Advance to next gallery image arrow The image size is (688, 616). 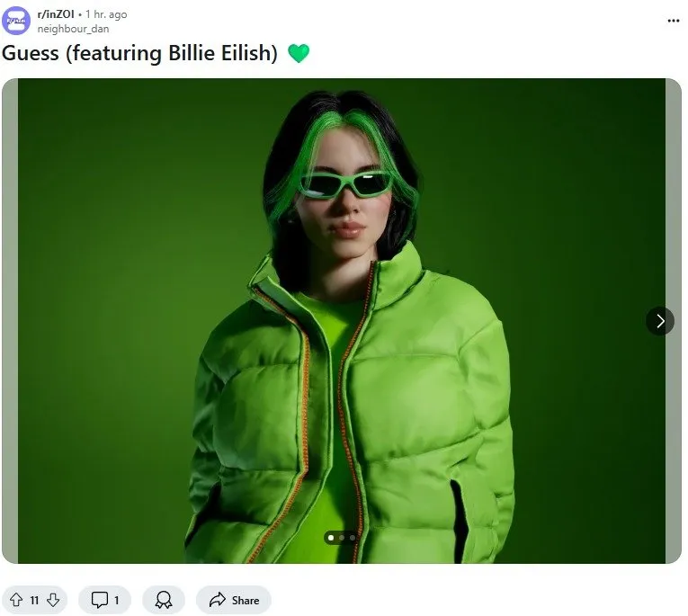coord(660,321)
